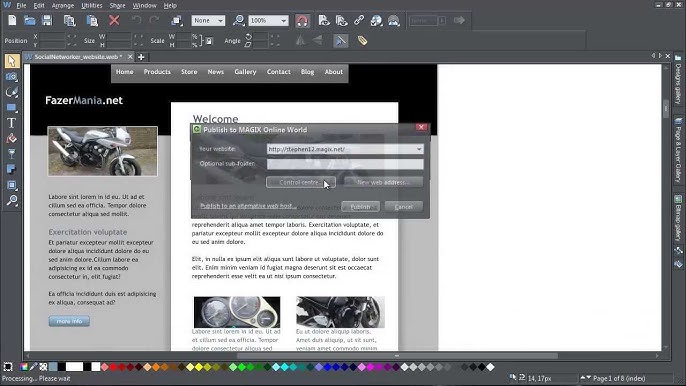Click the Gallery item in page navbar

(x=245, y=72)
